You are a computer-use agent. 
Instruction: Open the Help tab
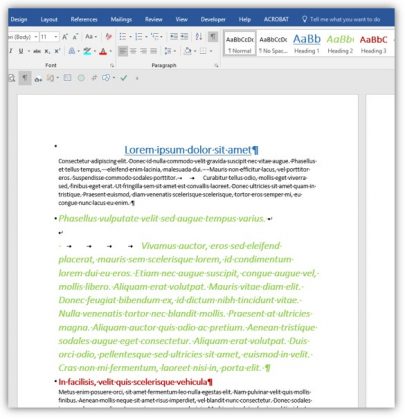click(x=245, y=19)
